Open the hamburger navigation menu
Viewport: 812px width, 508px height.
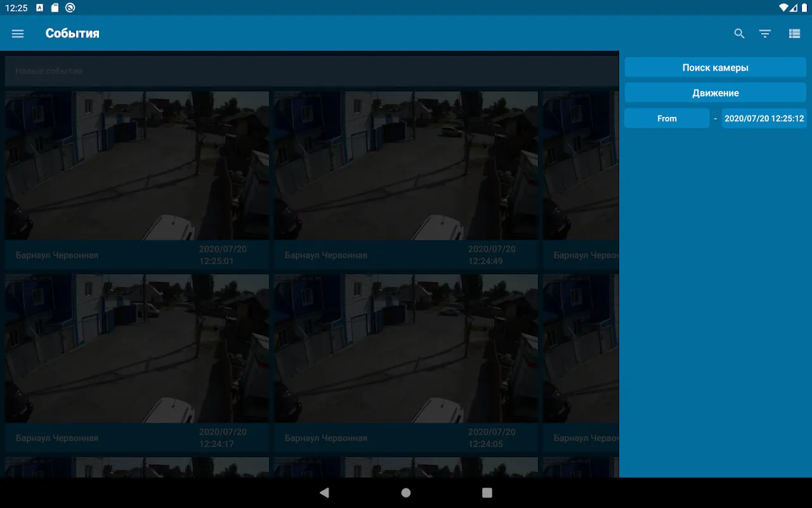(18, 34)
